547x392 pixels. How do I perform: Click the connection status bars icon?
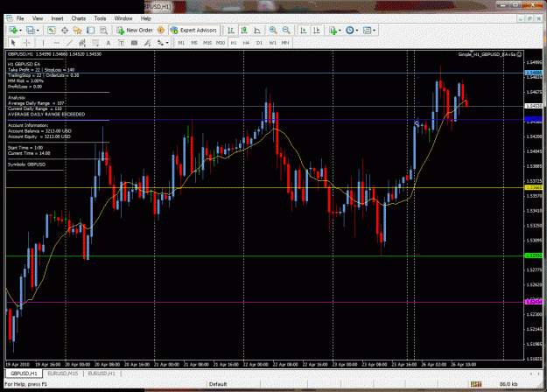(x=476, y=384)
